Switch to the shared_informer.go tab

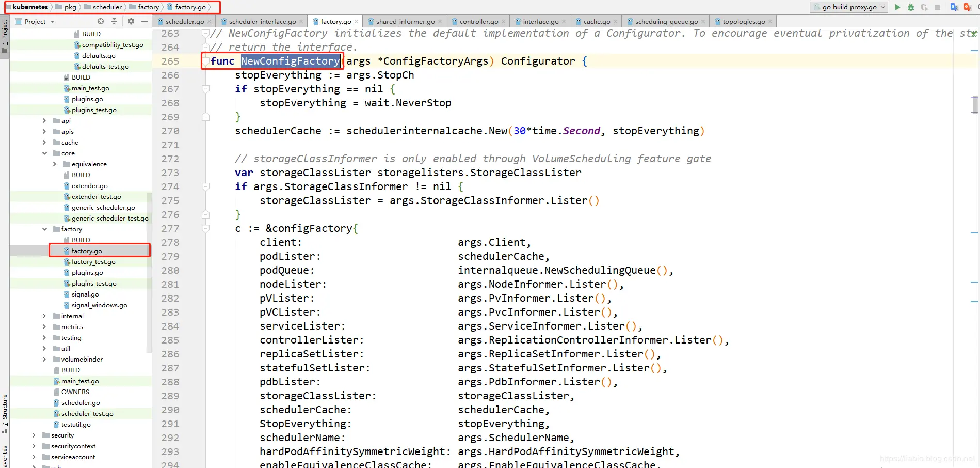tap(405, 22)
